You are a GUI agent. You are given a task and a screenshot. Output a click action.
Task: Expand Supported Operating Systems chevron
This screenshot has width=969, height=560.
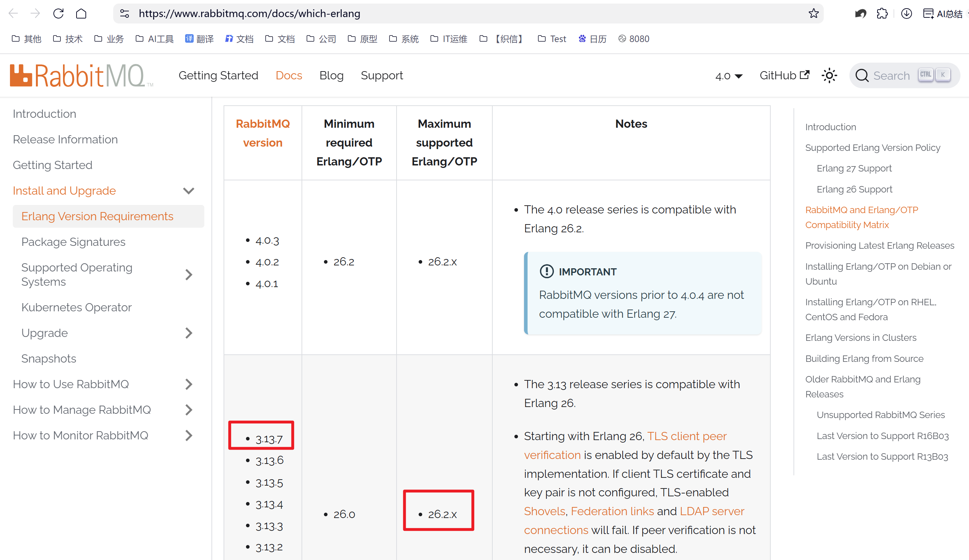[188, 274]
